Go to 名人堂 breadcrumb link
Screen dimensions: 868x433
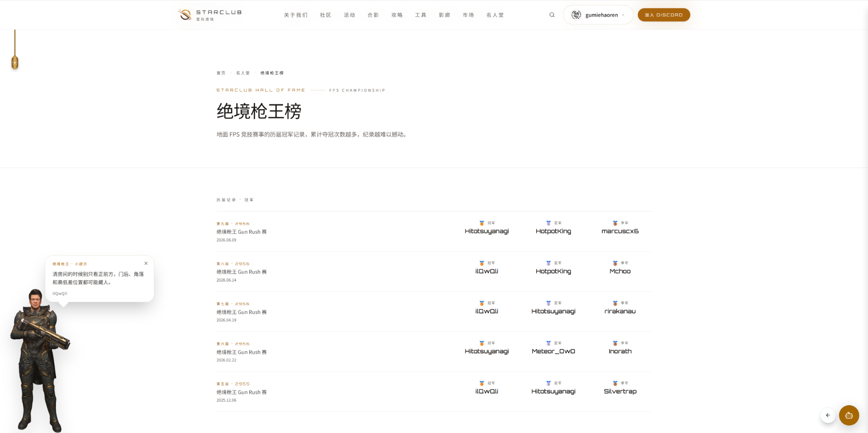tap(243, 73)
